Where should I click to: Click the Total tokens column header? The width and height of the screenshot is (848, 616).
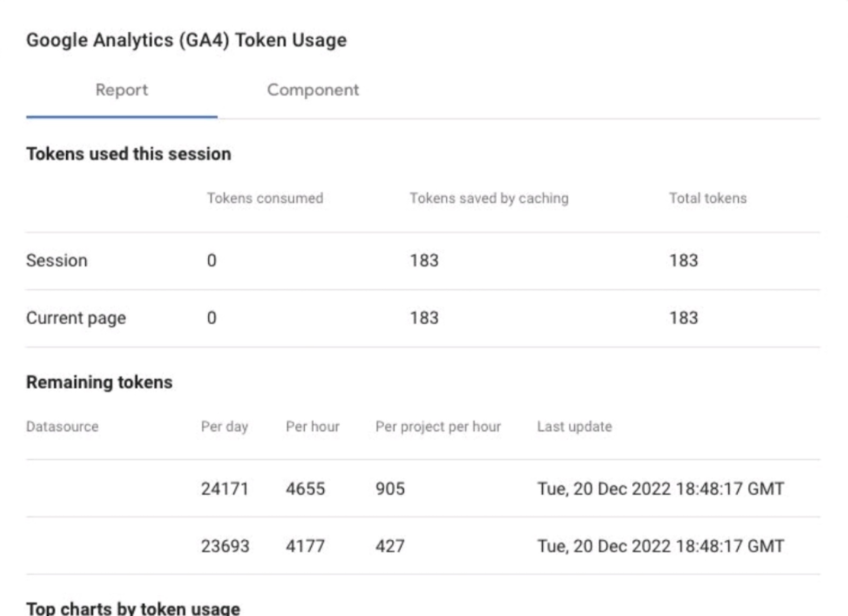(x=708, y=198)
